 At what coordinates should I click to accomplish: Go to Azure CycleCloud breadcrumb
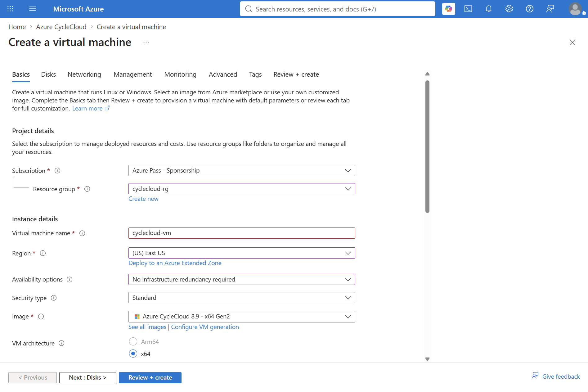click(61, 27)
